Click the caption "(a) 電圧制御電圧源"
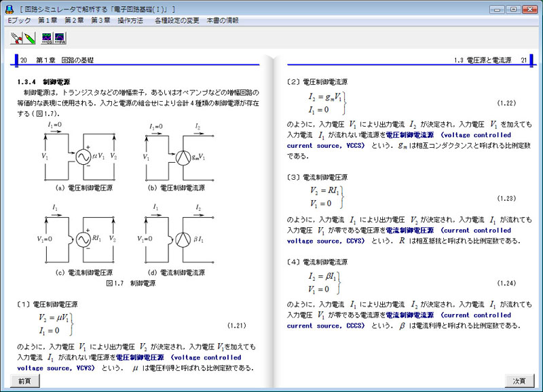Screen dimensions: 543x392 pos(83,188)
